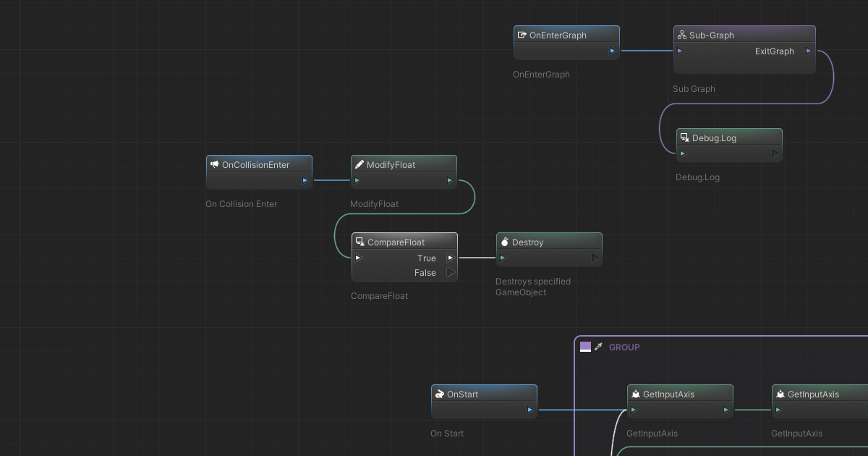Click the Sub-Graph hierarchy icon
The width and height of the screenshot is (868, 456).
tap(681, 35)
